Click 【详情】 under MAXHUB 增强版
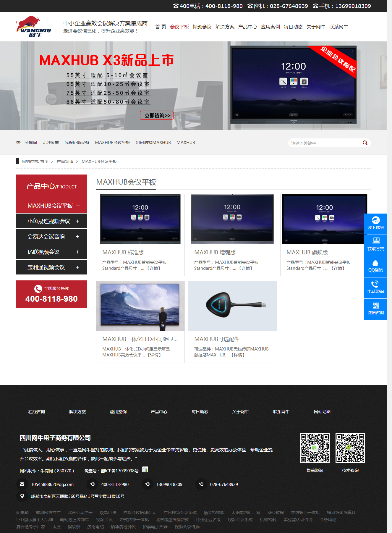Image resolution: width=392 pixels, height=533 pixels. 246,268
